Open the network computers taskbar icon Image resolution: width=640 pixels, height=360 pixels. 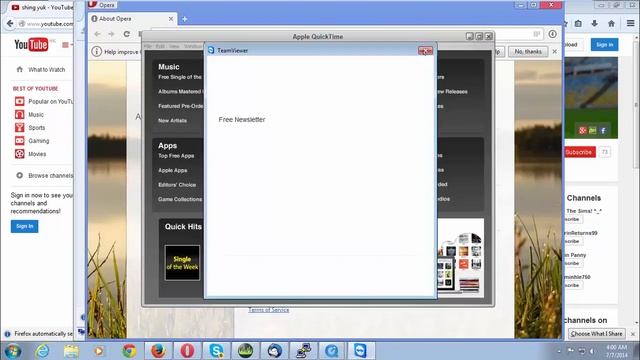pos(303,351)
